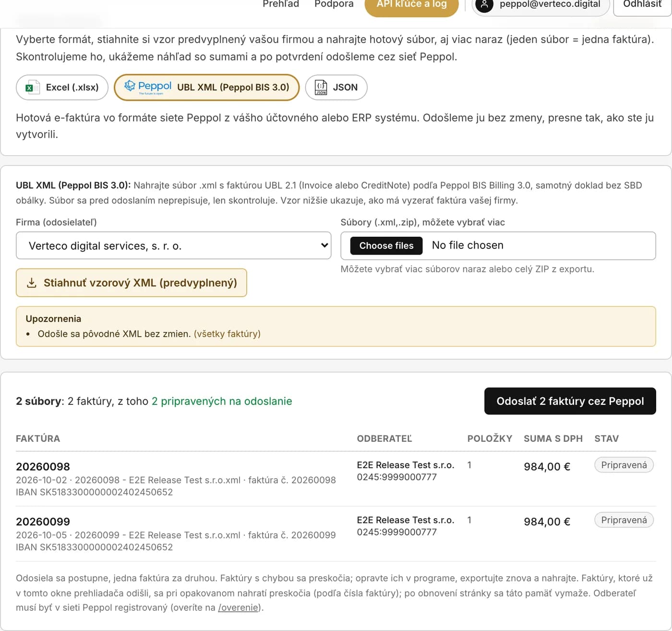672x631 pixels.
Task: Open the /overenie link
Action: pyautogui.click(x=239, y=607)
